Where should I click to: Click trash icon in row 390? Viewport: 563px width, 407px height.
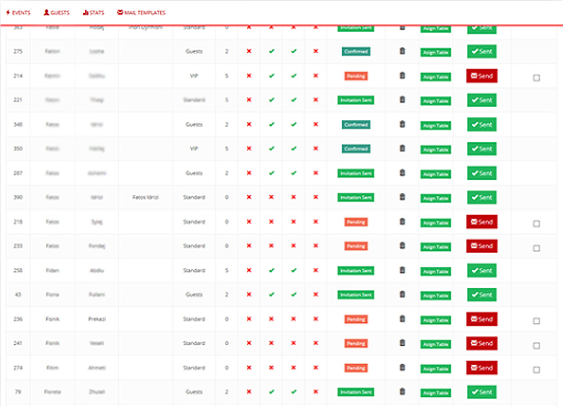tap(402, 197)
